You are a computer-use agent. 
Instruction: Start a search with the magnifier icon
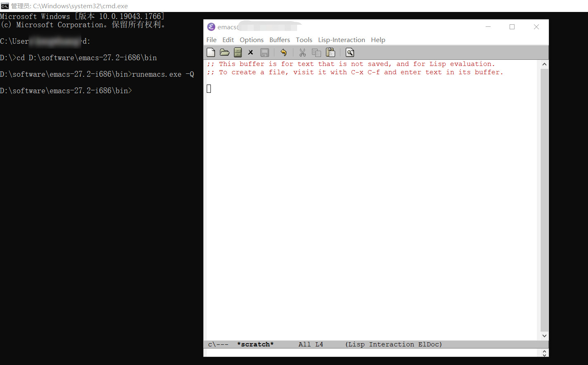(x=349, y=52)
